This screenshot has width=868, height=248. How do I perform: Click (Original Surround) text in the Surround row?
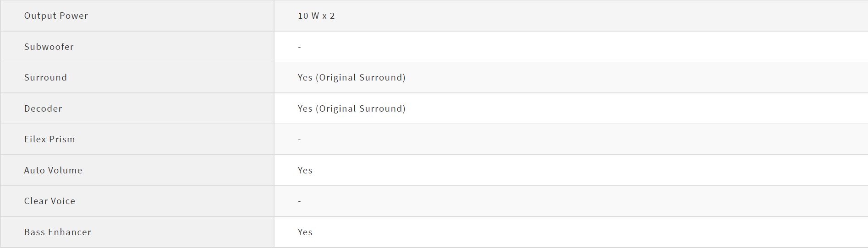click(x=361, y=77)
